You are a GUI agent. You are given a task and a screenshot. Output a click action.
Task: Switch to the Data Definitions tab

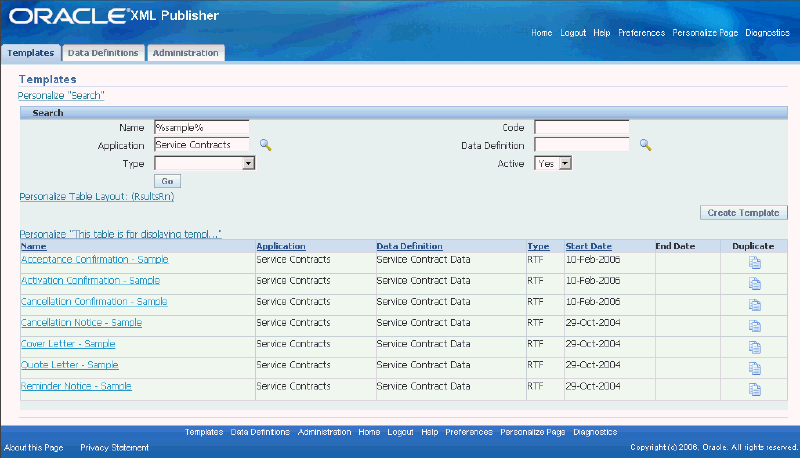103,53
